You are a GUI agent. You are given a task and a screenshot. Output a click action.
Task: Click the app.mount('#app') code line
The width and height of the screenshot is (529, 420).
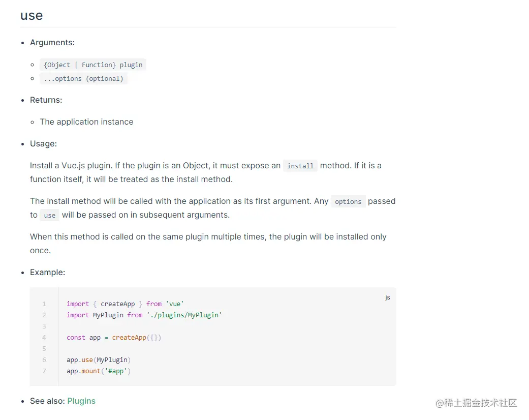pyautogui.click(x=99, y=371)
